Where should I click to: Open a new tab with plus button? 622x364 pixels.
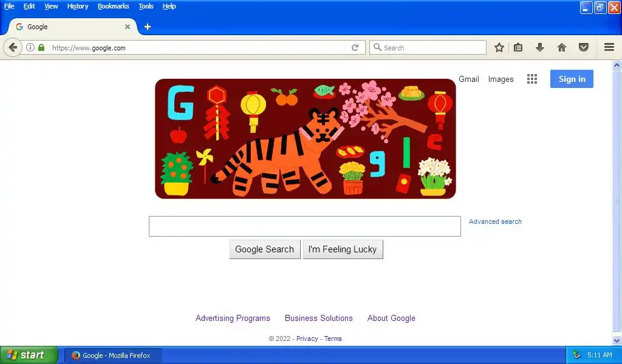(148, 27)
